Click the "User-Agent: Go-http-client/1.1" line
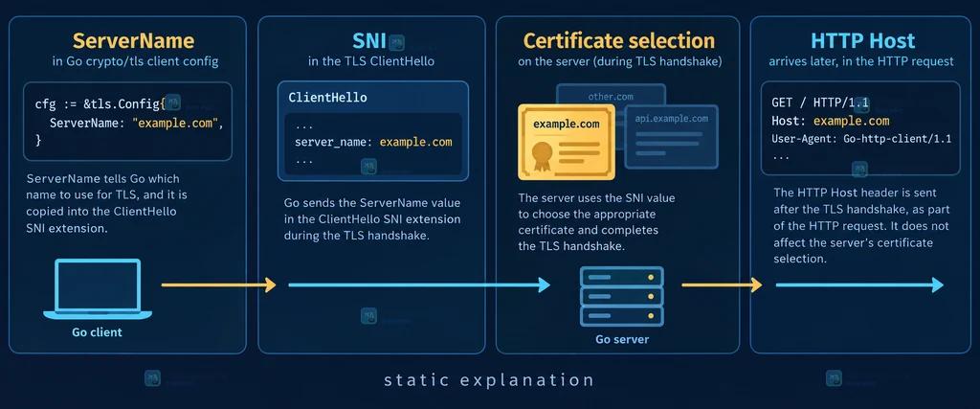The width and height of the screenshot is (980, 409). pyautogui.click(x=861, y=139)
